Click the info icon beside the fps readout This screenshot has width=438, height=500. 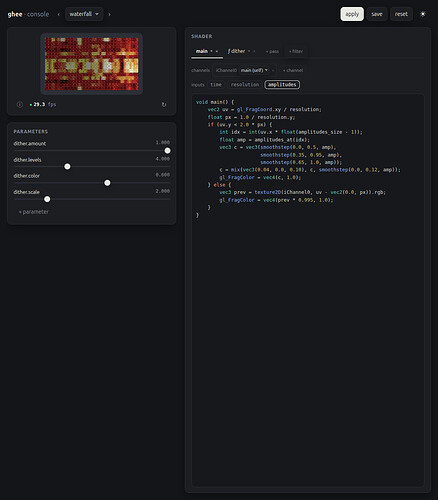(x=20, y=104)
